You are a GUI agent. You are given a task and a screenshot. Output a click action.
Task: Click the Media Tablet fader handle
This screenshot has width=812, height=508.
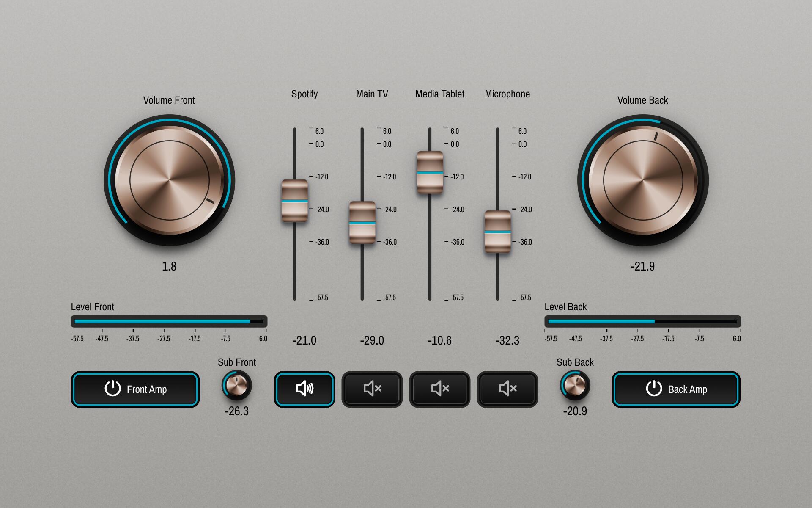(430, 173)
